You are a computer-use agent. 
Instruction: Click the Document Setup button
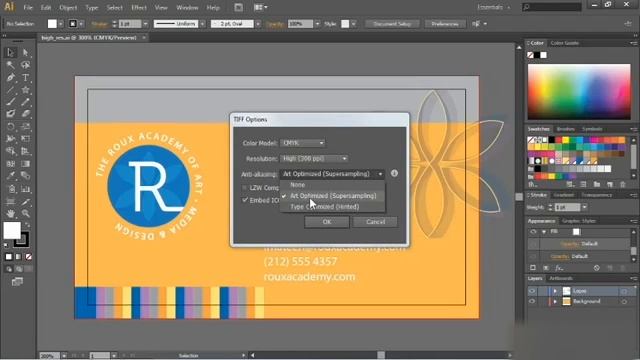coord(392,24)
